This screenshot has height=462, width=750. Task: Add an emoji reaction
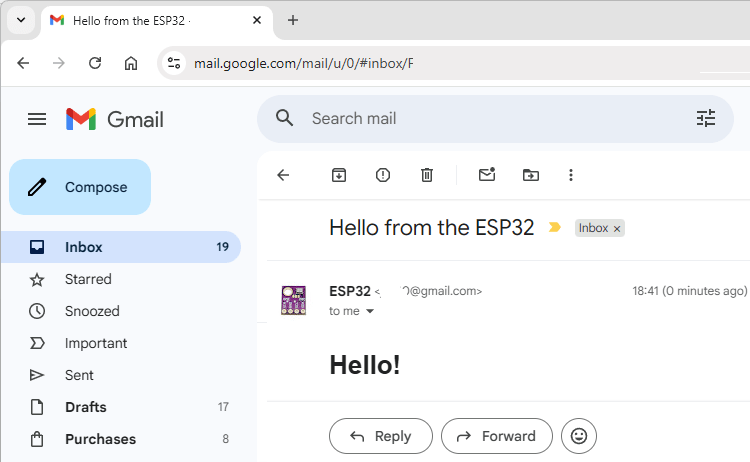[x=579, y=436]
